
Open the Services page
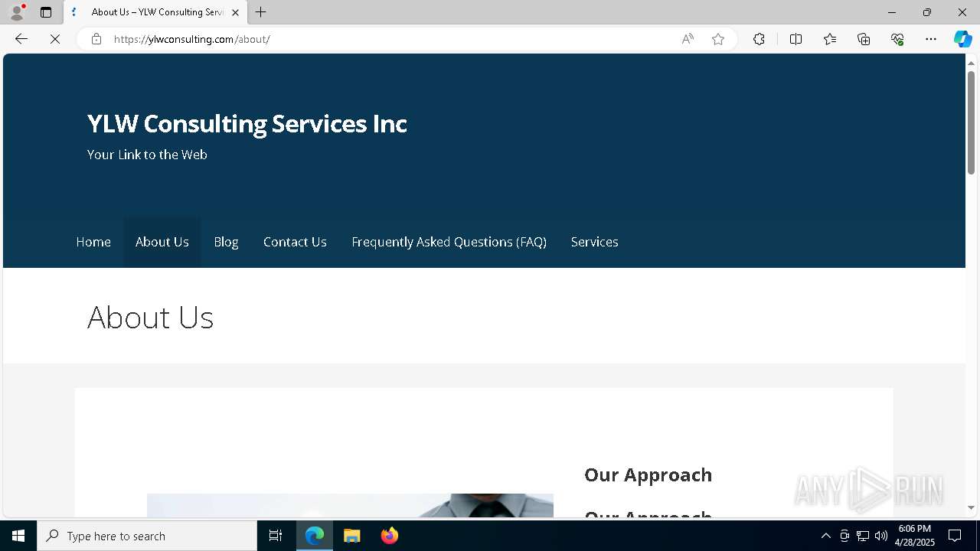[595, 242]
